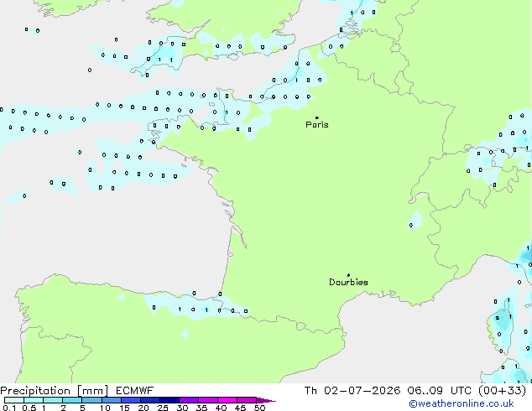Pick the 2–5 mm legend swatch

point(72,400)
